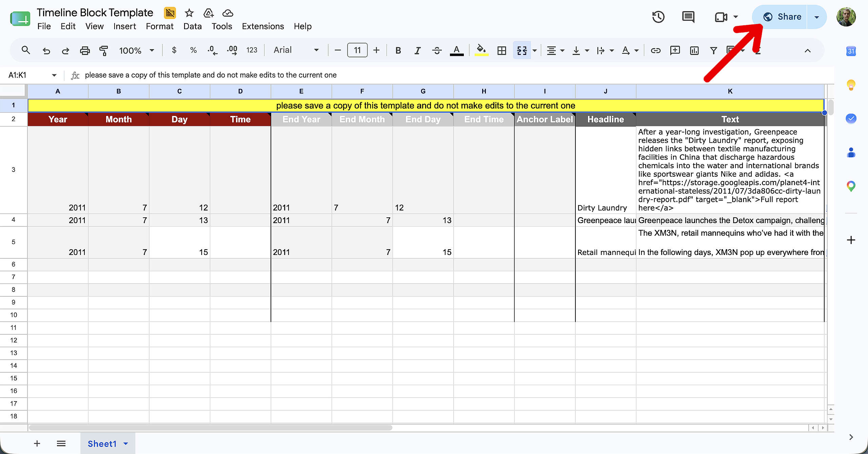Screen dimensions: 868x454
Task: Open Google Tasks side panel
Action: [x=851, y=119]
